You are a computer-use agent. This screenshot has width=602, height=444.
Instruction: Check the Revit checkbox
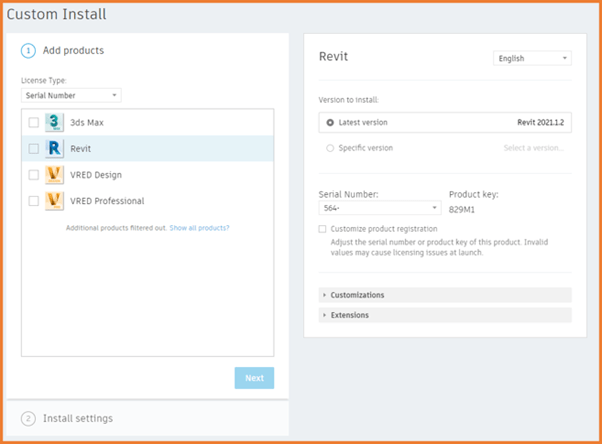[x=34, y=149]
